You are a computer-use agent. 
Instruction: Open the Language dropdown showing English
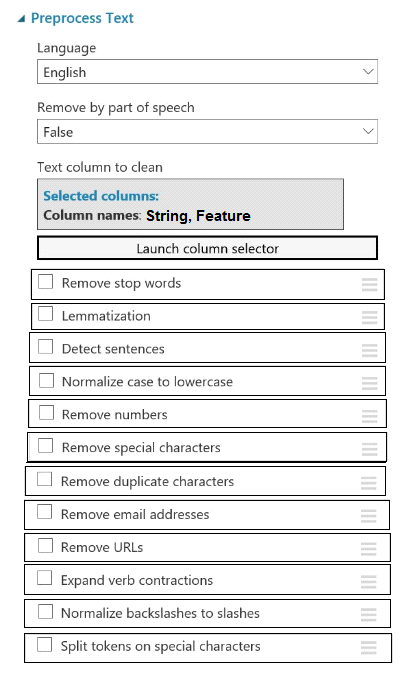207,72
